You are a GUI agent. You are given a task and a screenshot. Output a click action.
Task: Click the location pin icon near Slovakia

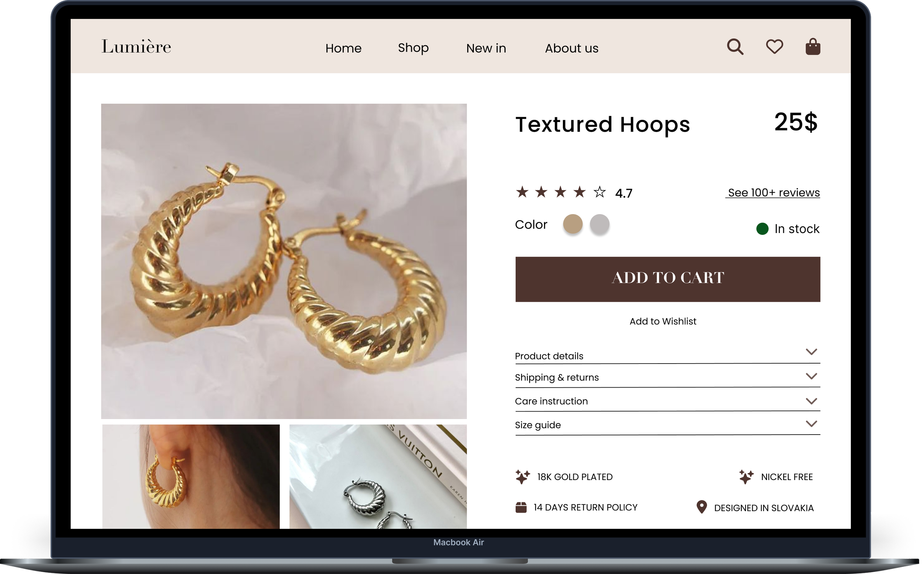coord(702,507)
